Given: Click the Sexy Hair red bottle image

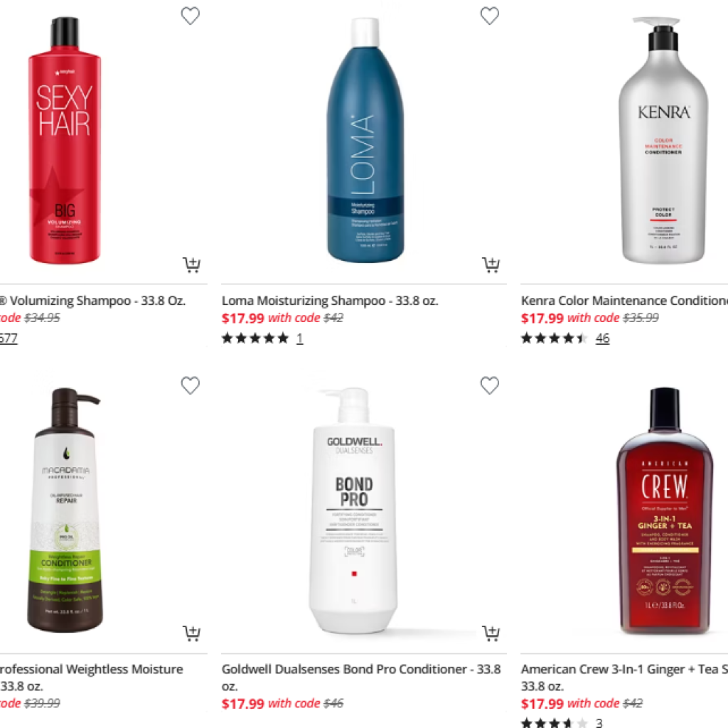Looking at the screenshot, I should (x=65, y=140).
